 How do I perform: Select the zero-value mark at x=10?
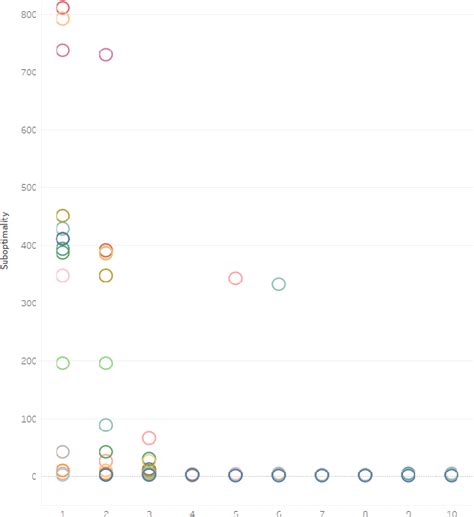click(x=451, y=475)
